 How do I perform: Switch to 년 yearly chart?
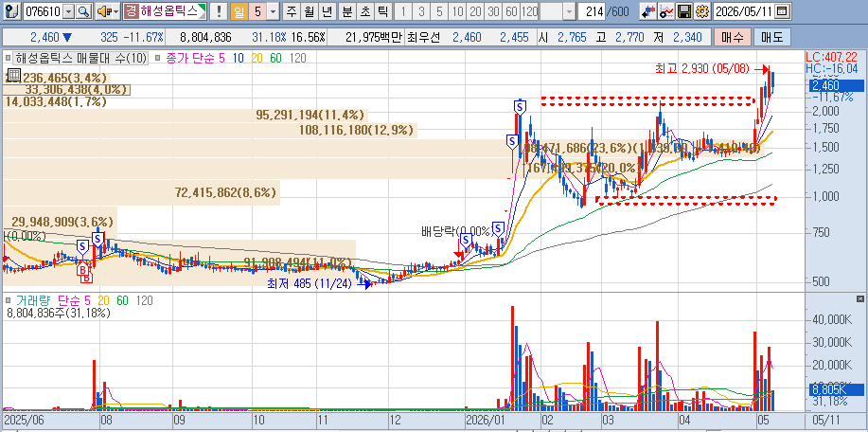pos(328,10)
